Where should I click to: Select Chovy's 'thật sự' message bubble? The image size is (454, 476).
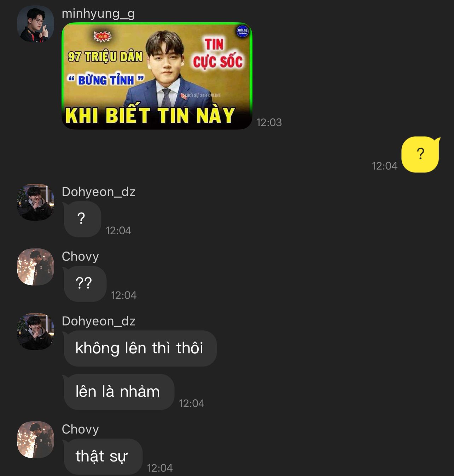pyautogui.click(x=103, y=457)
